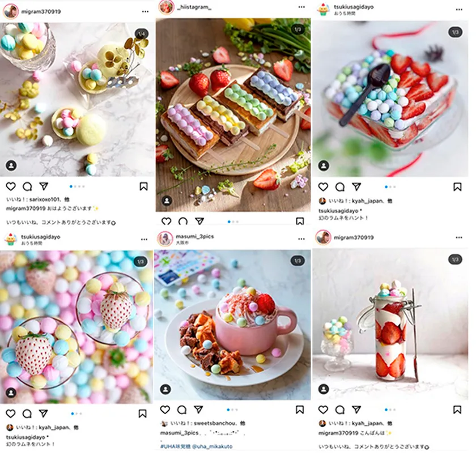This screenshot has height=456, width=476.
Task: Show tagged accounts on masumi_3pics photo
Action: pyautogui.click(x=165, y=389)
